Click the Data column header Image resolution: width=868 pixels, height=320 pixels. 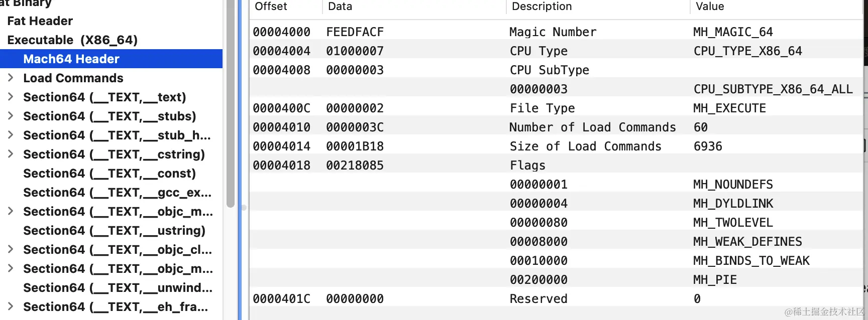pyautogui.click(x=340, y=7)
